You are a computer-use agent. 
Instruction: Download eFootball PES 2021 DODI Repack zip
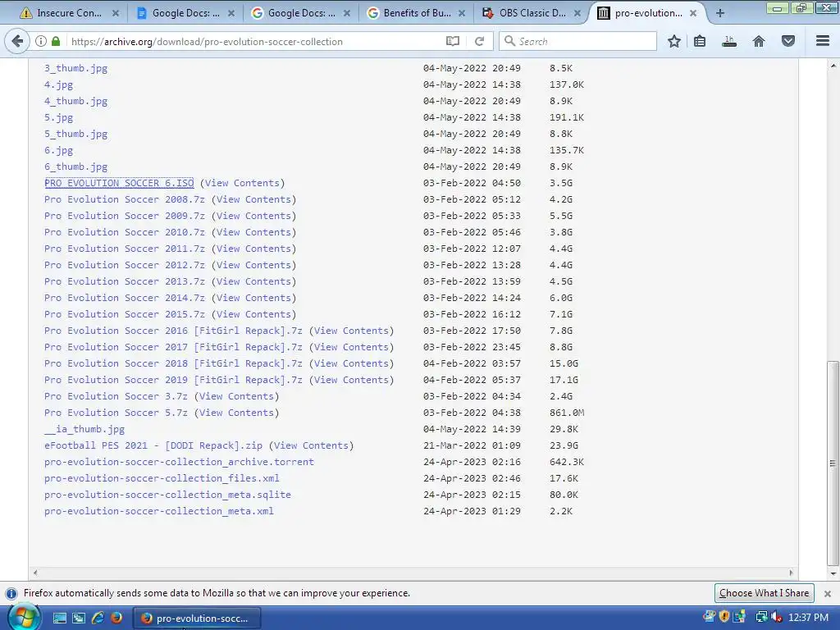153,445
